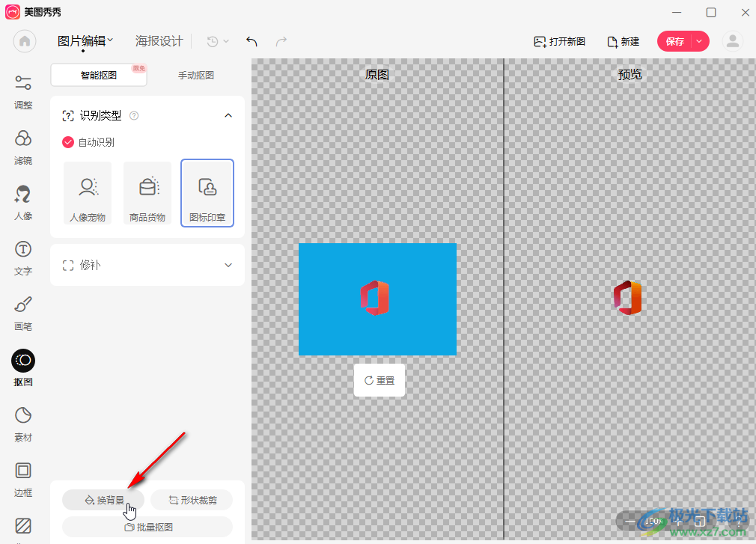Switch to the 智能抠图 tab

tap(99, 75)
